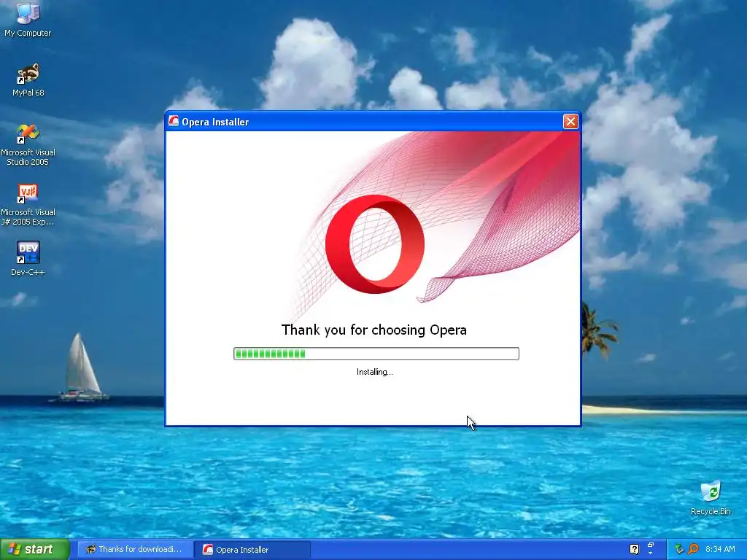Click the green tray icon beside magnifier
Viewport: 747px width, 560px height.
(679, 549)
